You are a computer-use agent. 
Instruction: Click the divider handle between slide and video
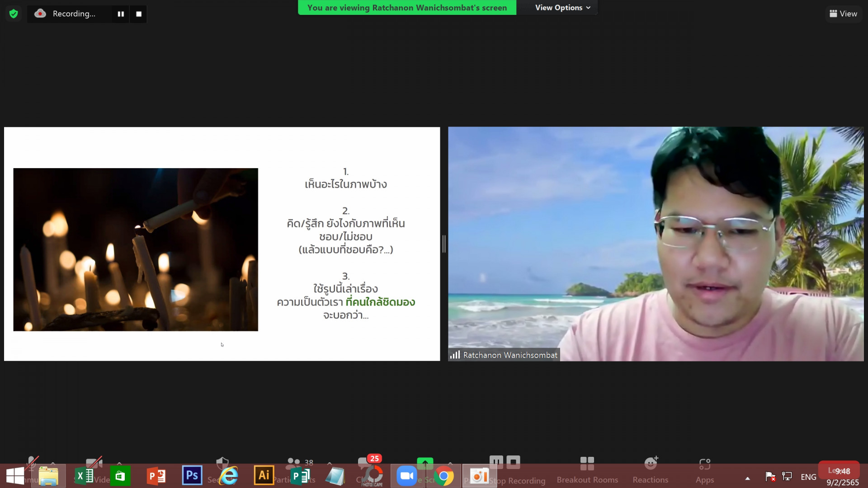tap(444, 244)
